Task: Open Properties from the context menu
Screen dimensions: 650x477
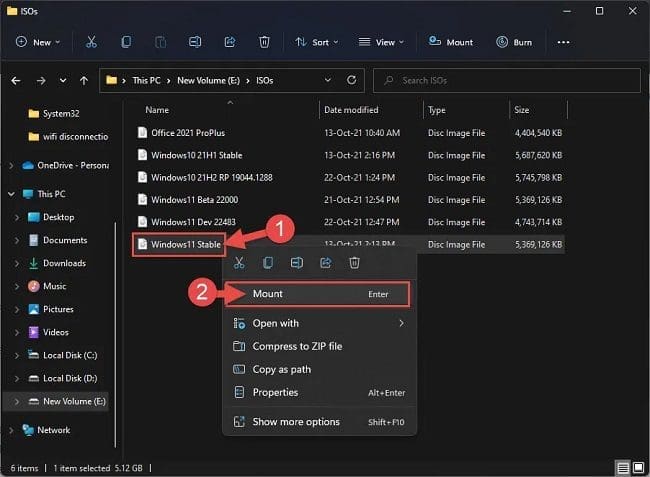Action: point(319,392)
